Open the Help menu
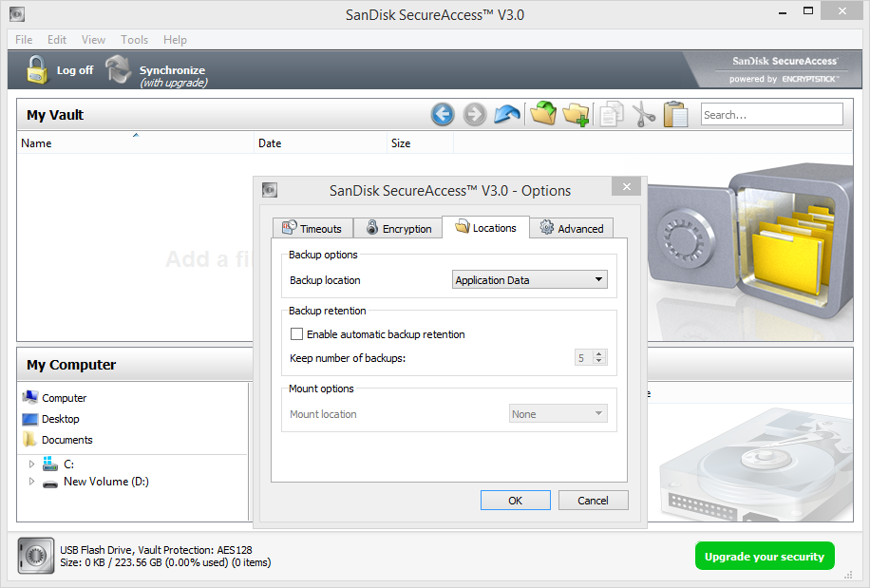 click(175, 39)
